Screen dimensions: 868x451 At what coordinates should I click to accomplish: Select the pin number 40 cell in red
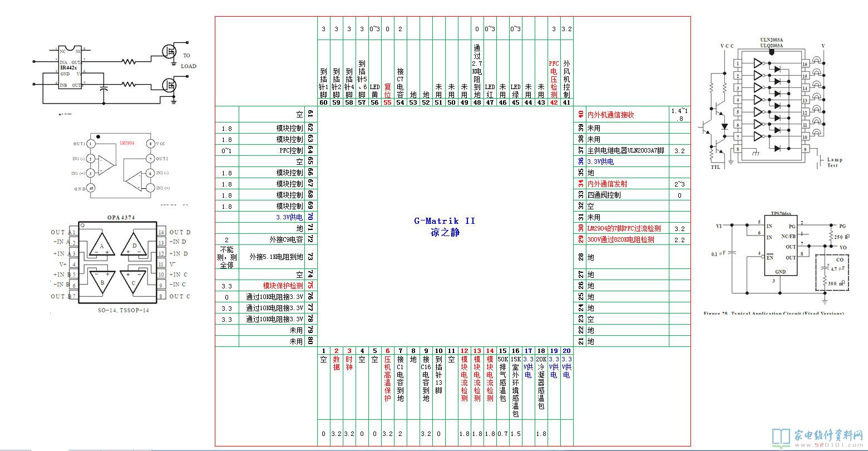click(x=580, y=114)
